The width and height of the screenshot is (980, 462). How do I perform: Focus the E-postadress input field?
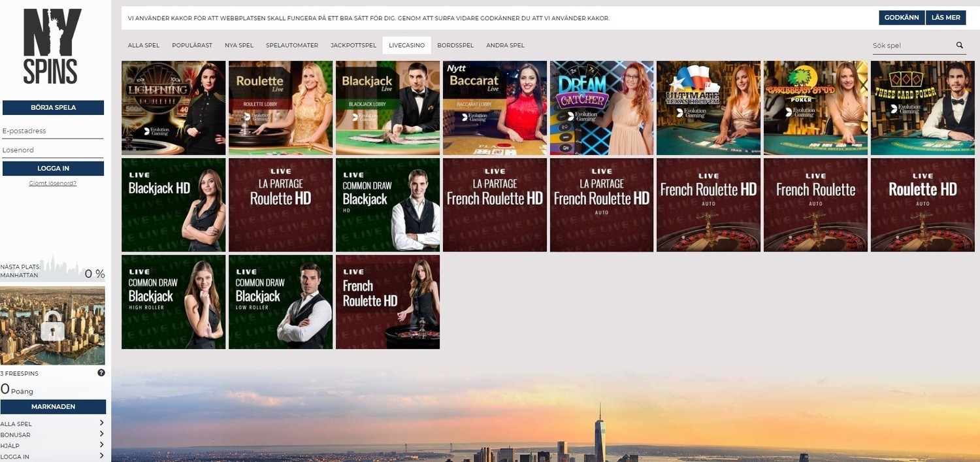pos(53,131)
